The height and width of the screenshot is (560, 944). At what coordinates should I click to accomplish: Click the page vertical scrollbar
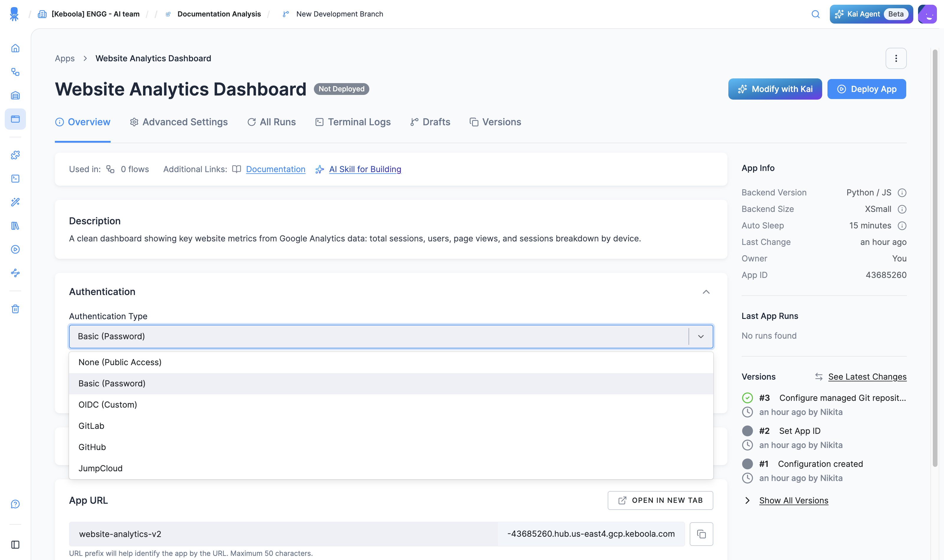click(x=935, y=258)
